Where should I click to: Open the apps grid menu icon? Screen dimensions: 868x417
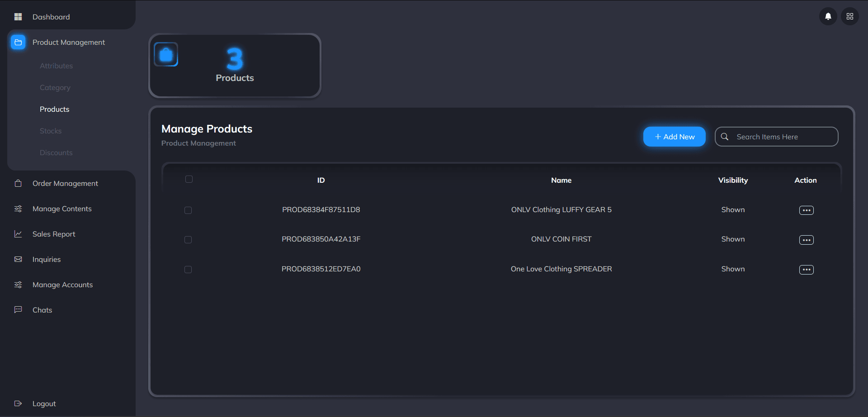(x=850, y=16)
